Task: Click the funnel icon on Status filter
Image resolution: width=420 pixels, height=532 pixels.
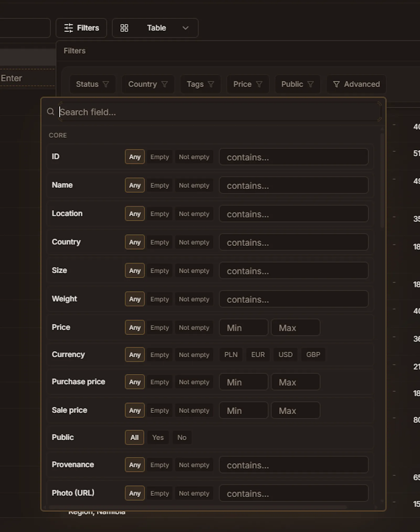Action: (106, 84)
